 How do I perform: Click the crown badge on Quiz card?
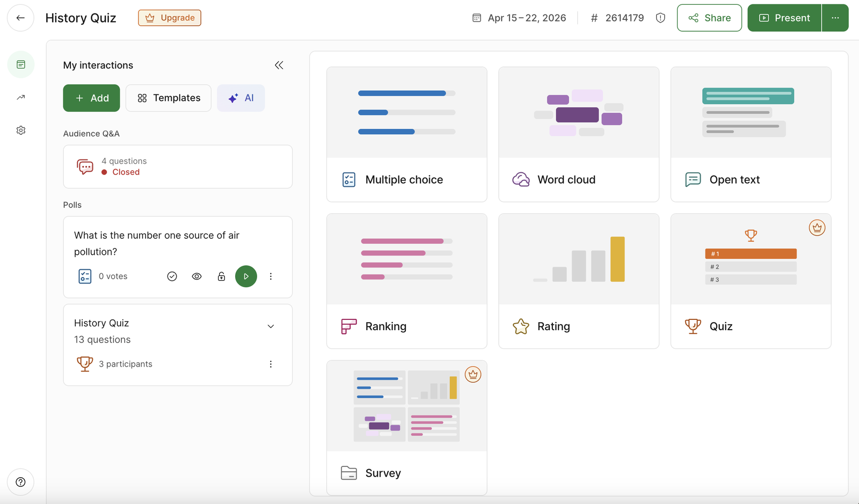coord(817,228)
